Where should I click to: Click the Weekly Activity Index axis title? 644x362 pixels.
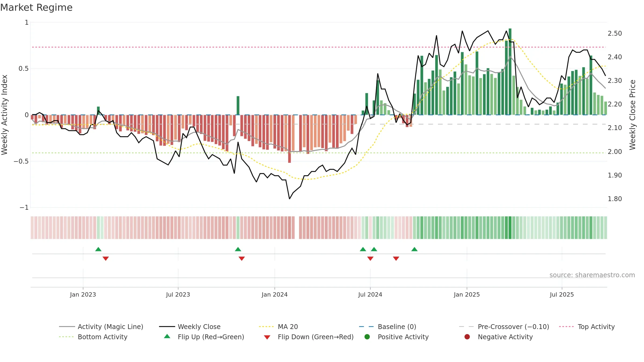coord(5,115)
